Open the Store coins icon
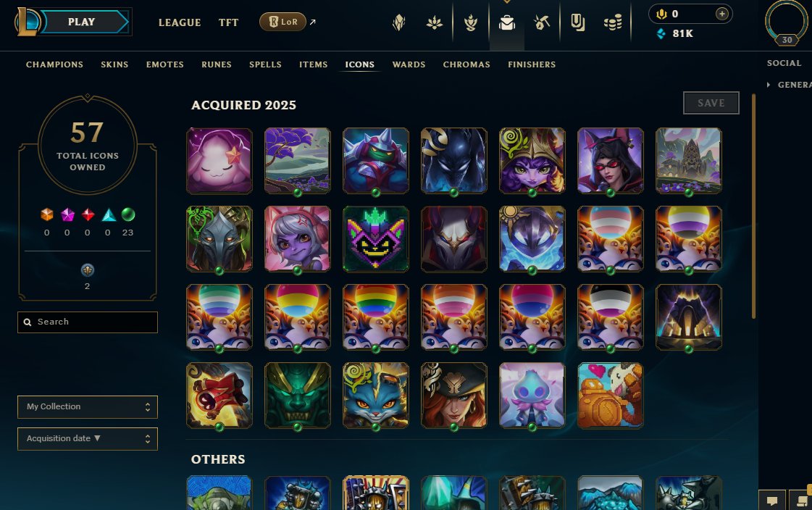Viewport: 812px width, 510px height. click(x=613, y=22)
